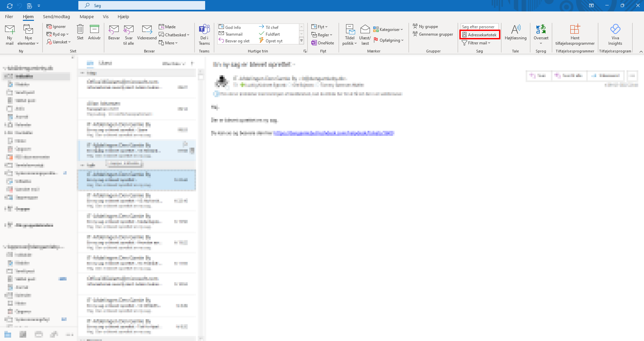Image resolution: width=644 pixels, height=341 pixels.
Task: Click Gennemse grupper
Action: (433, 34)
